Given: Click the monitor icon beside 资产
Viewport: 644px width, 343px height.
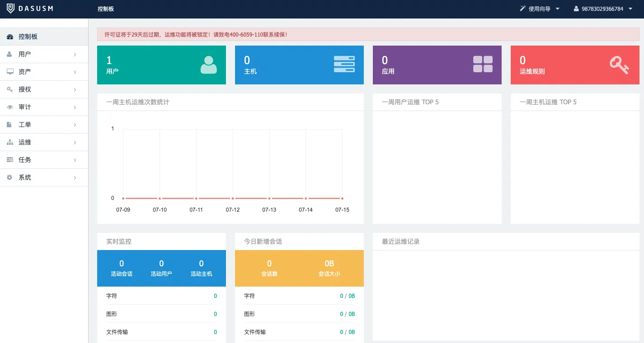Looking at the screenshot, I should click(x=9, y=72).
